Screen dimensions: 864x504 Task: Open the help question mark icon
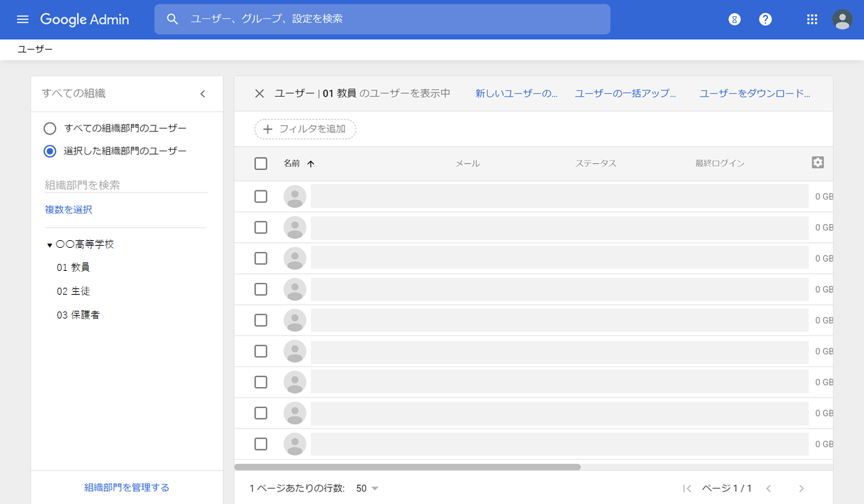point(765,20)
